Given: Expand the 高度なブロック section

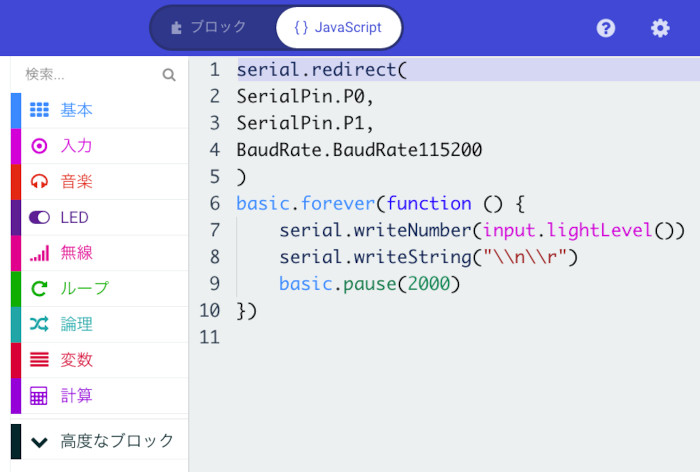Looking at the screenshot, I should (x=99, y=441).
